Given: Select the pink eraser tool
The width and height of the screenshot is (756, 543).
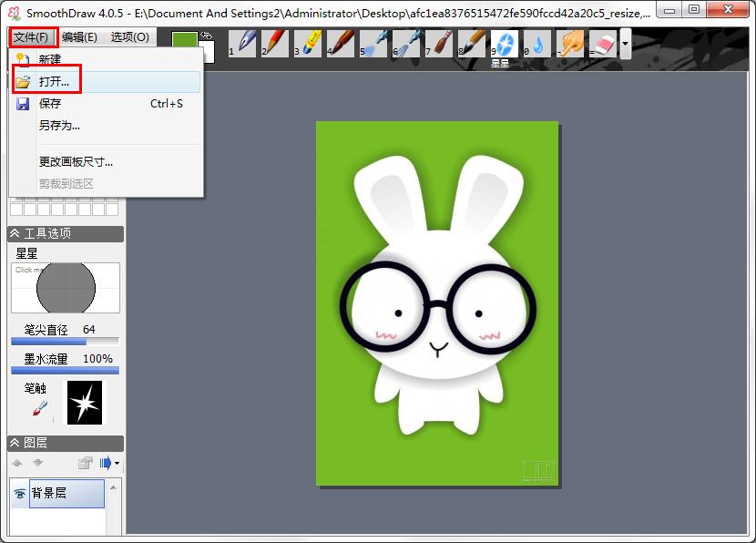Looking at the screenshot, I should coord(603,42).
